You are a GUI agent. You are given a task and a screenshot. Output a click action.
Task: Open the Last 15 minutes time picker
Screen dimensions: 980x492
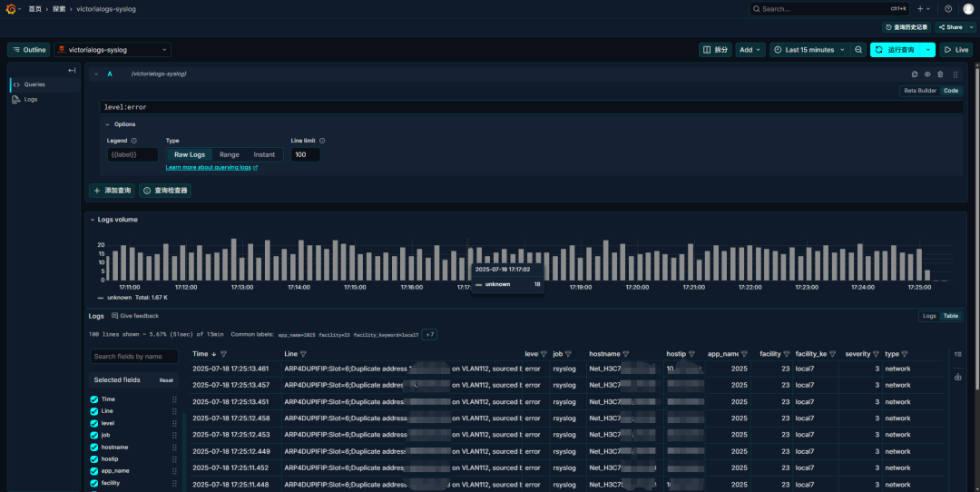tap(809, 50)
